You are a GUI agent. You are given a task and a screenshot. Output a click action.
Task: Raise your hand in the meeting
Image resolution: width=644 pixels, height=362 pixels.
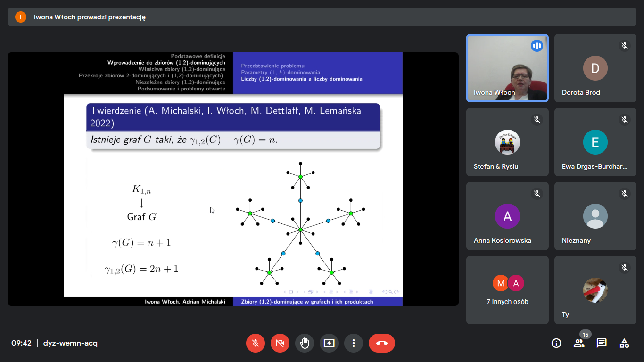305,343
